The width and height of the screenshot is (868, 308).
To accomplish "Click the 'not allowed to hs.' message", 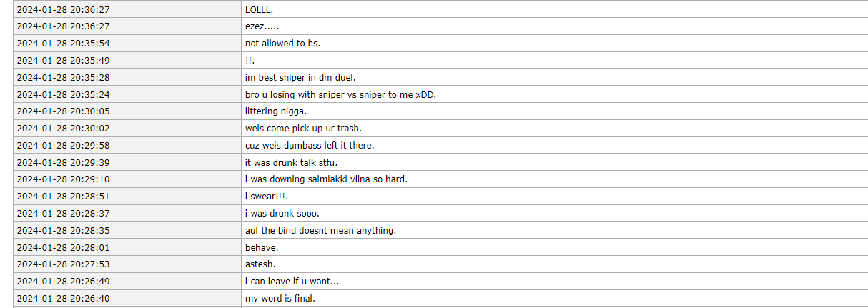I will (283, 44).
